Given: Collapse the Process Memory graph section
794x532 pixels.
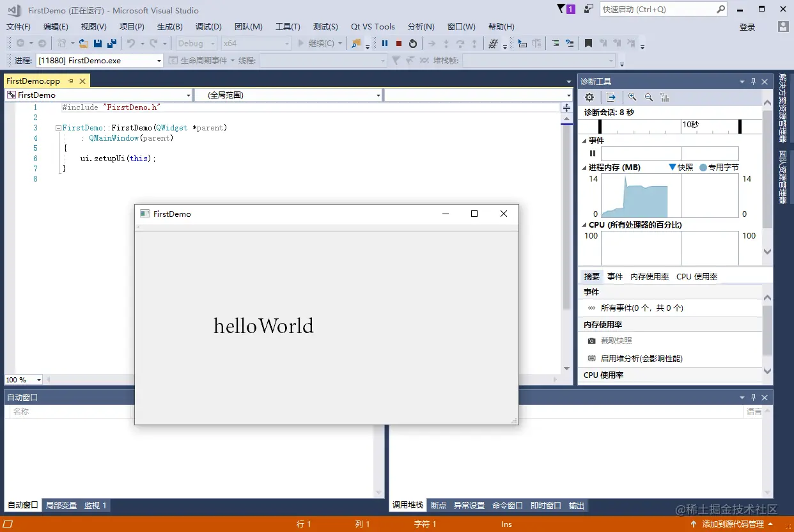Looking at the screenshot, I should (584, 167).
